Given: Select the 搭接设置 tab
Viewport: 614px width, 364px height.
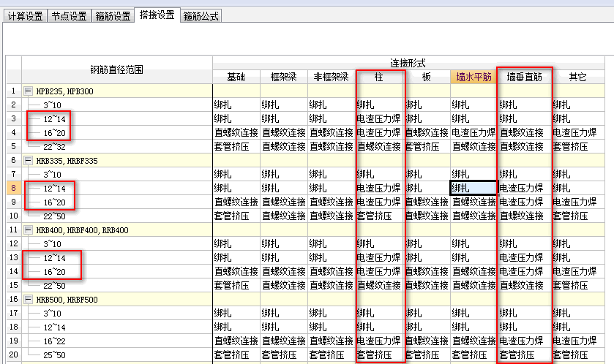Looking at the screenshot, I should click(157, 15).
